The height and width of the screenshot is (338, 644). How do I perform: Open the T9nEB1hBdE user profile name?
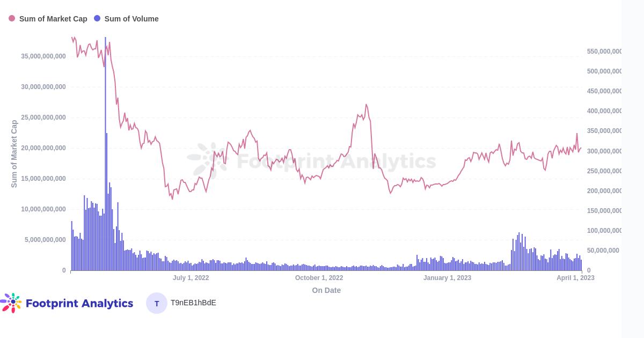click(193, 303)
